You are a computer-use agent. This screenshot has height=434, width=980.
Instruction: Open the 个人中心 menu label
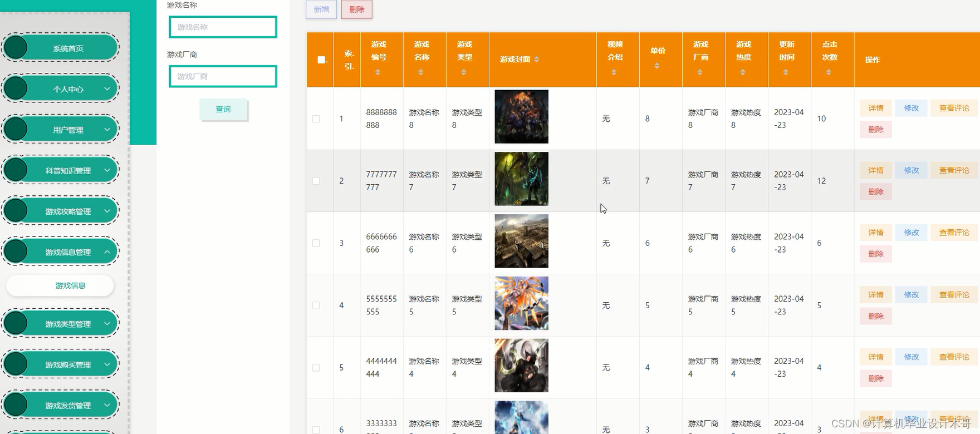tap(68, 89)
